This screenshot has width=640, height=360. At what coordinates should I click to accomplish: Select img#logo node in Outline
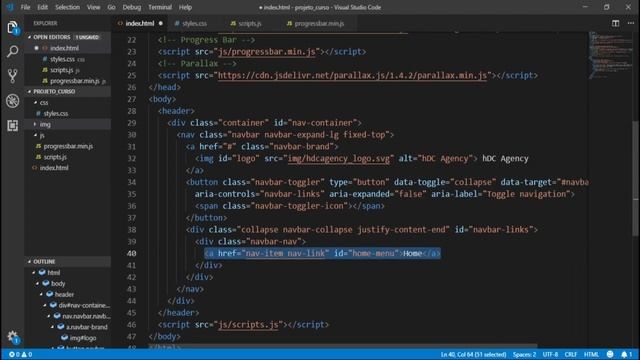tap(68, 338)
